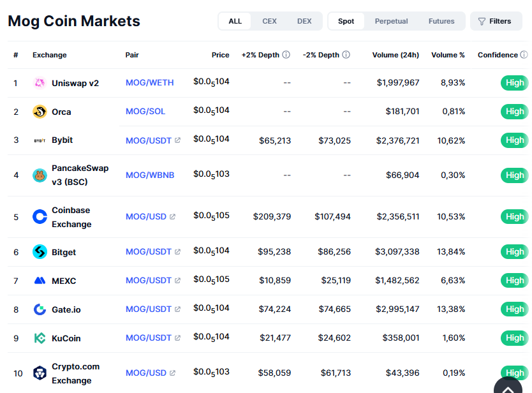The image size is (532, 393).
Task: Switch to the Perpetual tab
Action: click(391, 21)
